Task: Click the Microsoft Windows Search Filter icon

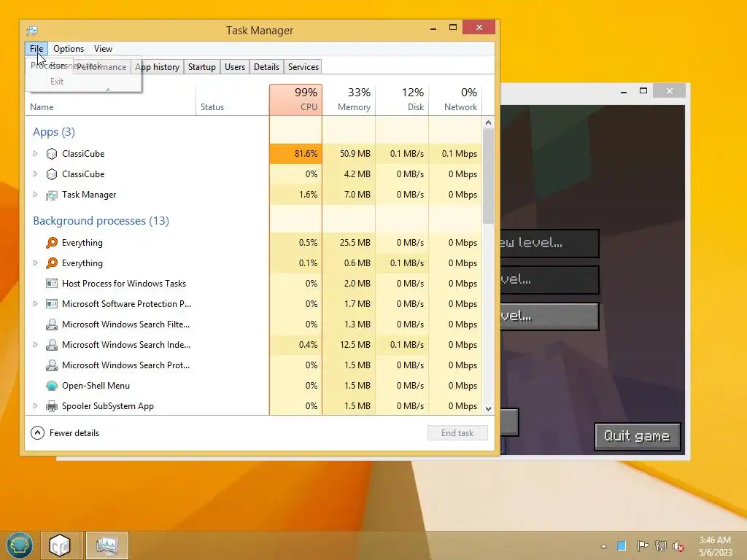Action: point(52,324)
